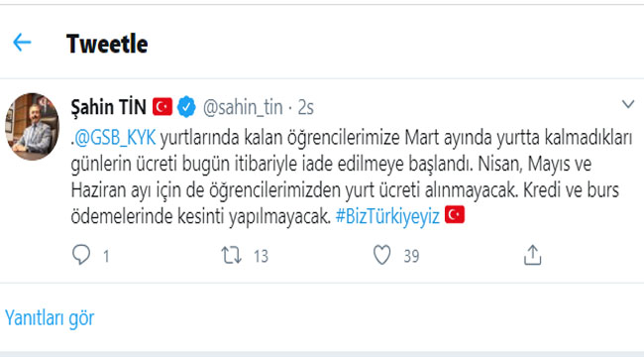644x357 pixels.
Task: Retweet this tweet using the arrows icon
Action: [231, 255]
